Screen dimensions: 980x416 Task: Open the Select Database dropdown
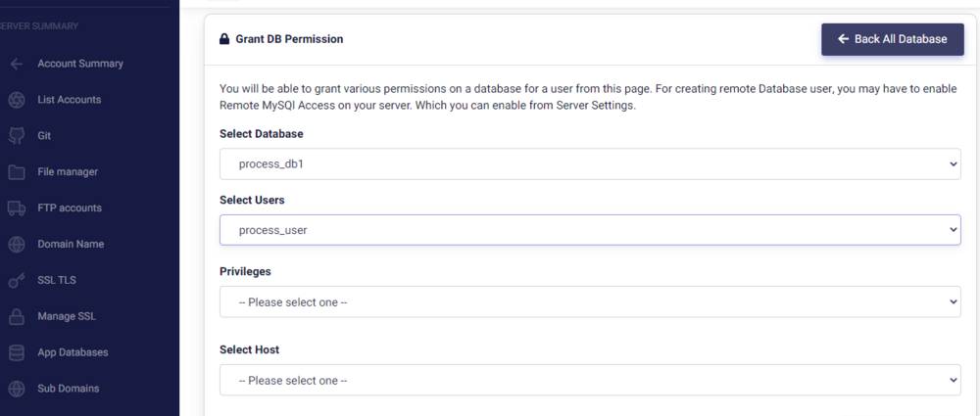pyautogui.click(x=590, y=164)
